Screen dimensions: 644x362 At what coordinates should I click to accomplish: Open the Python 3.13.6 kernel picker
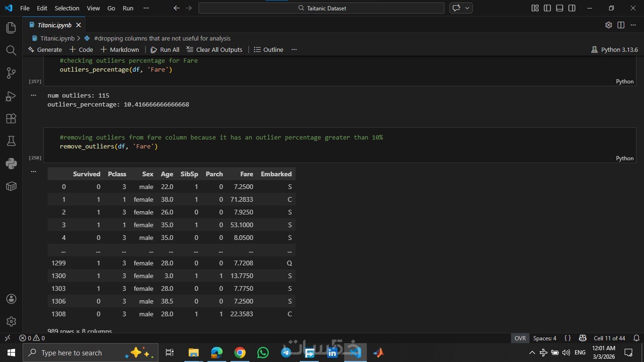(614, 49)
